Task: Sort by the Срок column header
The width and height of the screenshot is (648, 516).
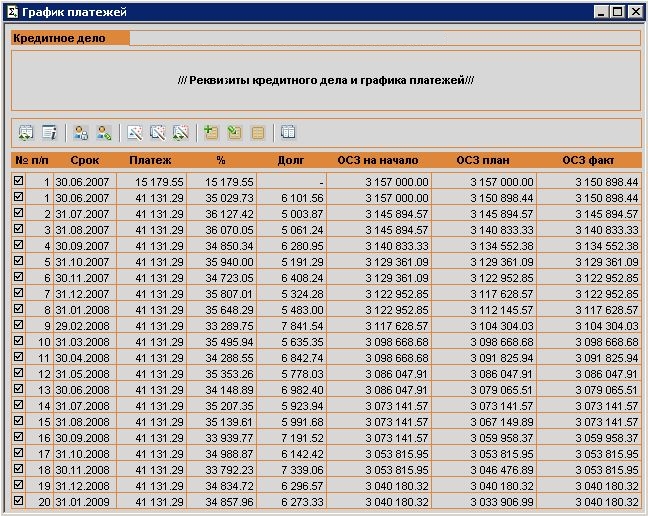Action: (x=84, y=160)
